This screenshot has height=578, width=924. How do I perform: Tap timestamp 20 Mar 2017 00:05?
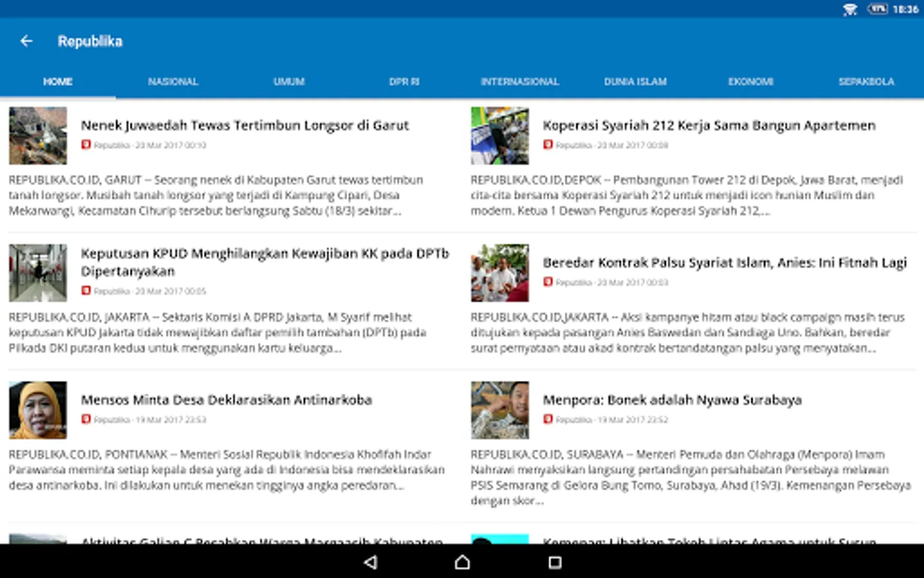tap(171, 291)
